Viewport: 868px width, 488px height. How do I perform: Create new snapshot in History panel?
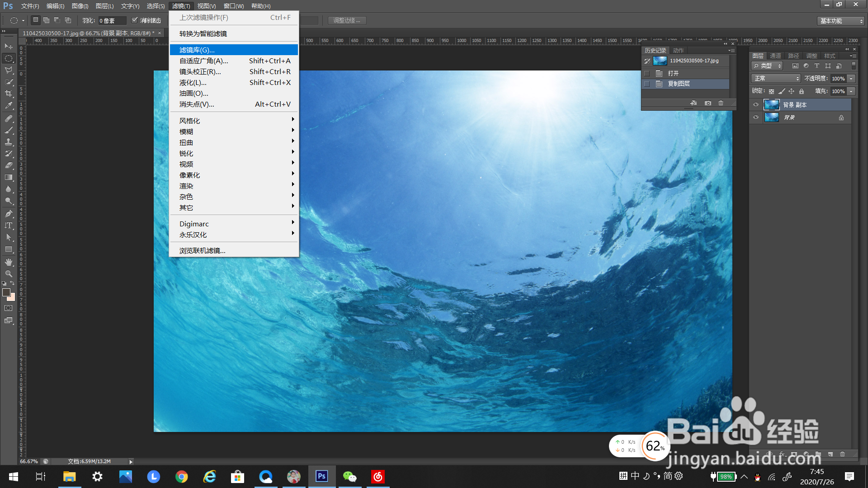click(x=708, y=103)
